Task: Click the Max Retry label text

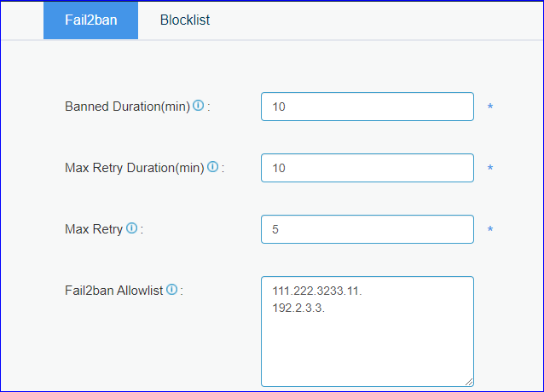Action: pos(94,229)
